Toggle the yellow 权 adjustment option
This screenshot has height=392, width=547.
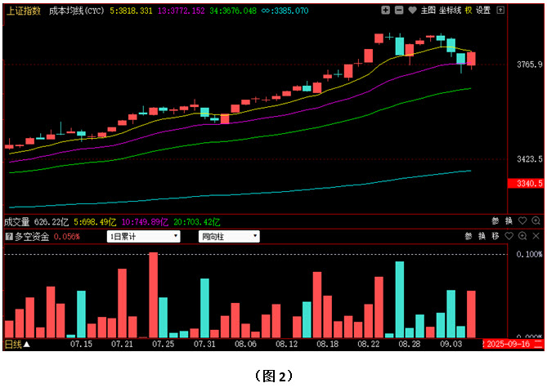pyautogui.click(x=469, y=11)
